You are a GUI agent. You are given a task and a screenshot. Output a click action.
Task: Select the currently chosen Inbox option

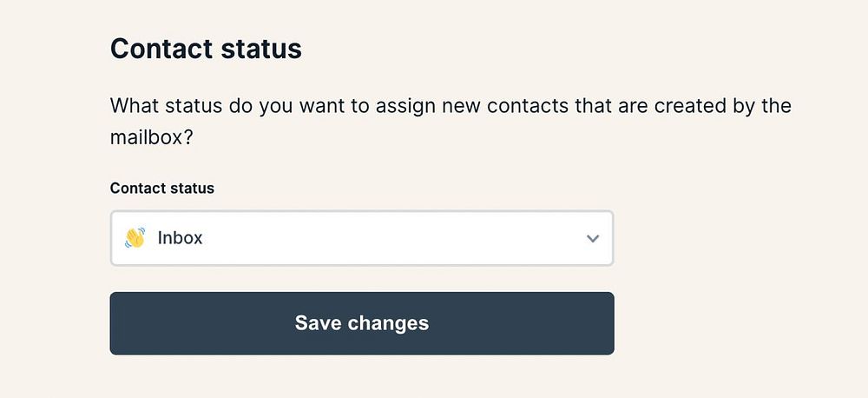click(180, 238)
